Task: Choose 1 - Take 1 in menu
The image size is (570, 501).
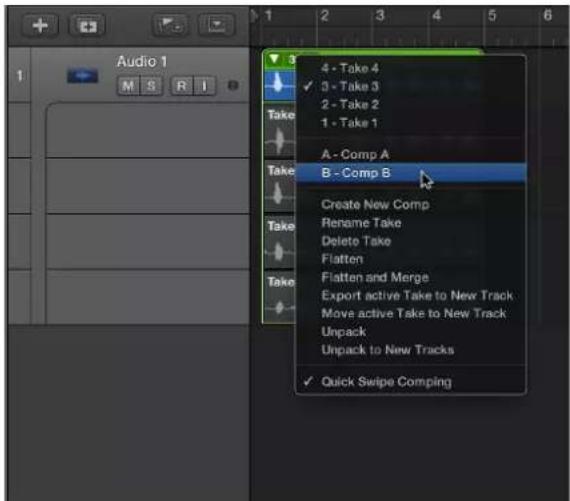Action: point(411,123)
